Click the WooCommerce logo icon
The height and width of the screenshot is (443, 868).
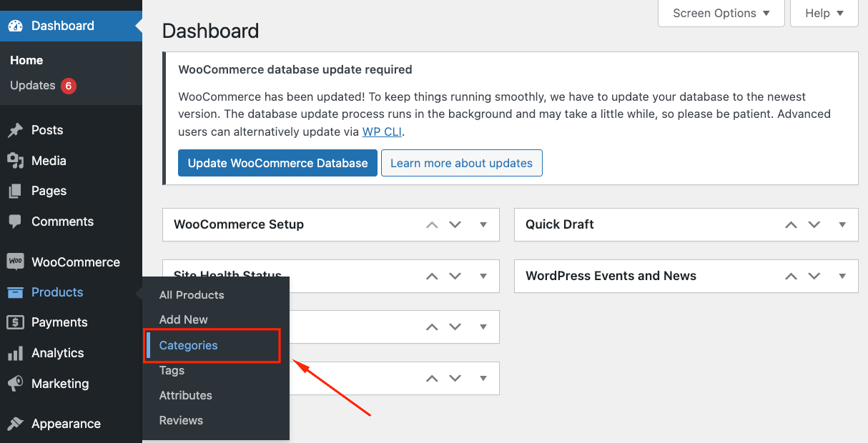[16, 262]
